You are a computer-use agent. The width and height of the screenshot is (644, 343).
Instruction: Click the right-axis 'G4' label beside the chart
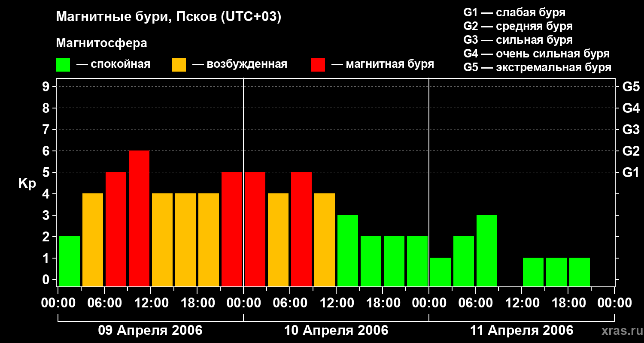(631, 108)
